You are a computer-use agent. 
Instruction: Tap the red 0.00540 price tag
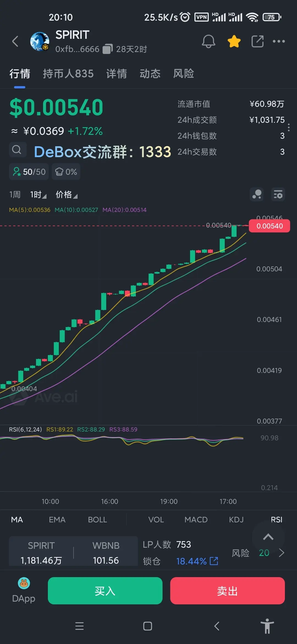point(269,226)
